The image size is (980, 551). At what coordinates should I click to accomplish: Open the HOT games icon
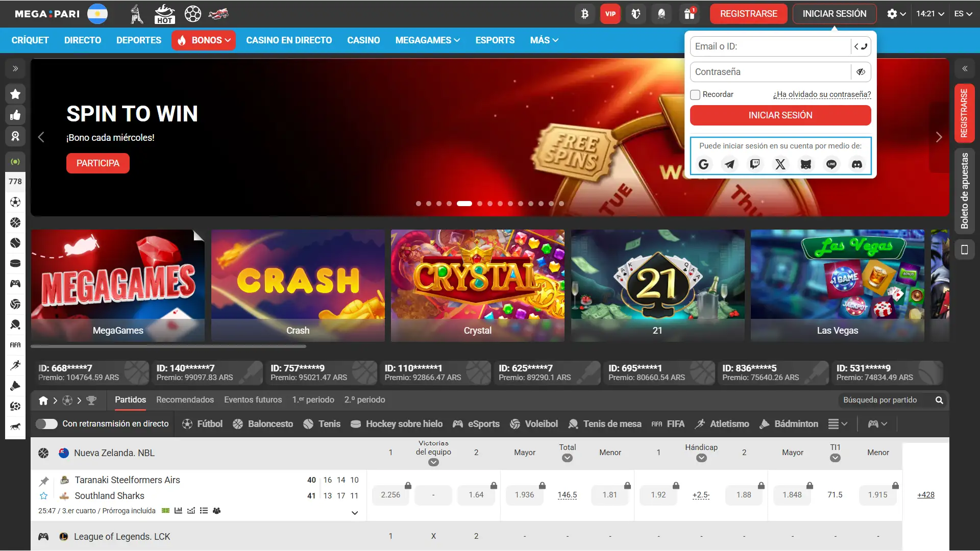(x=164, y=14)
